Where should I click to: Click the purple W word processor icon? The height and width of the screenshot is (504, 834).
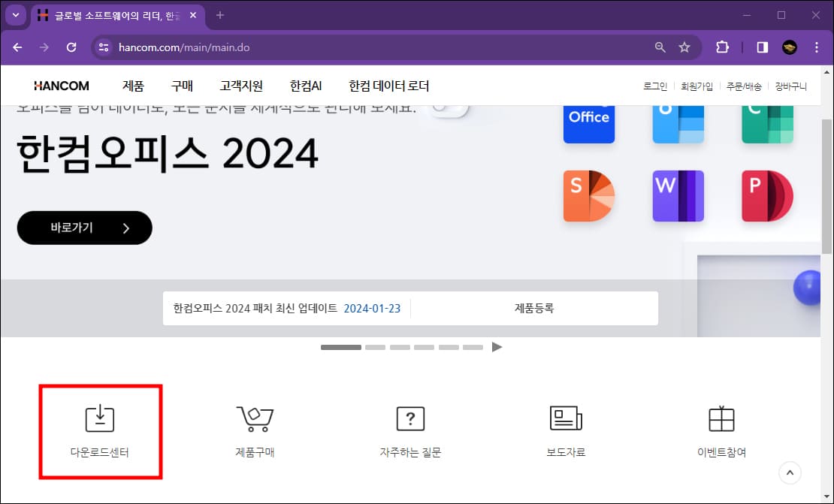(678, 195)
